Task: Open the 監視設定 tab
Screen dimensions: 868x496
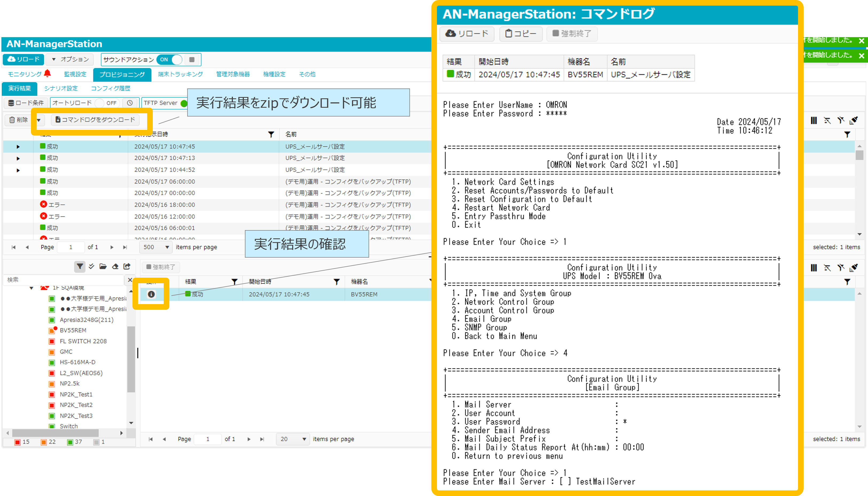Action: (x=75, y=74)
